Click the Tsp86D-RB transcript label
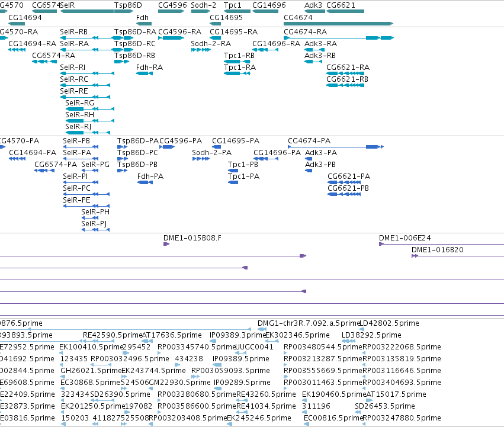 click(x=134, y=56)
